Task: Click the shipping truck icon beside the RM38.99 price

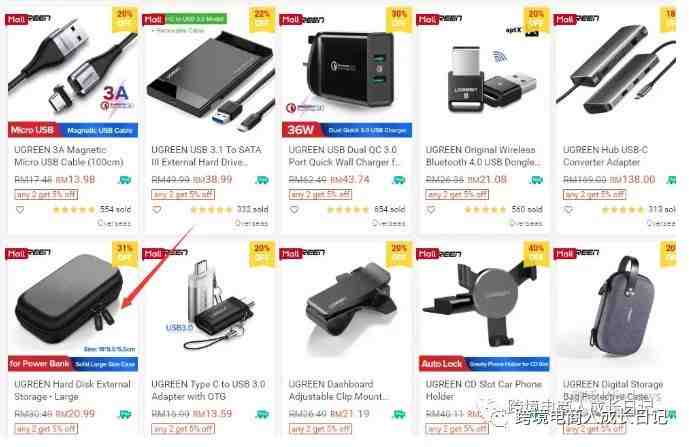Action: [x=262, y=180]
